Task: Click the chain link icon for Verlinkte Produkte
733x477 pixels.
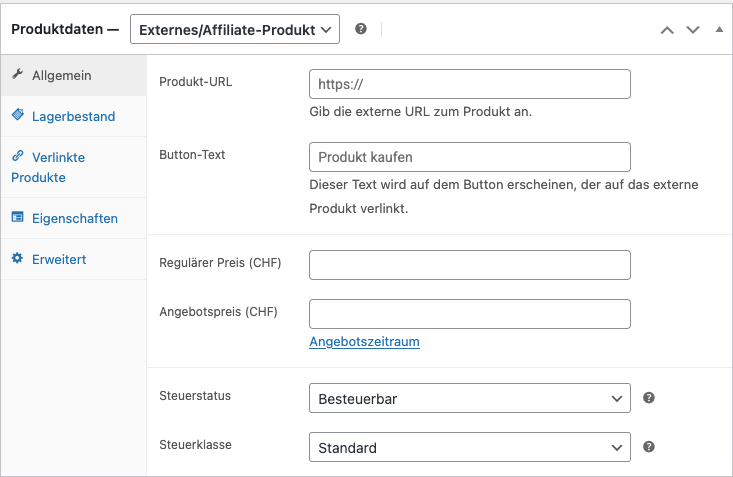Action: tap(18, 157)
